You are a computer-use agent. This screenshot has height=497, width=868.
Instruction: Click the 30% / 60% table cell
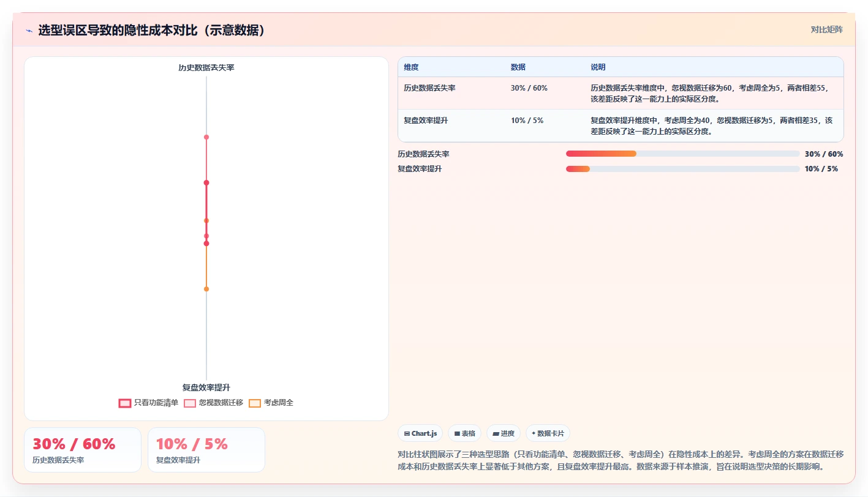click(x=529, y=88)
